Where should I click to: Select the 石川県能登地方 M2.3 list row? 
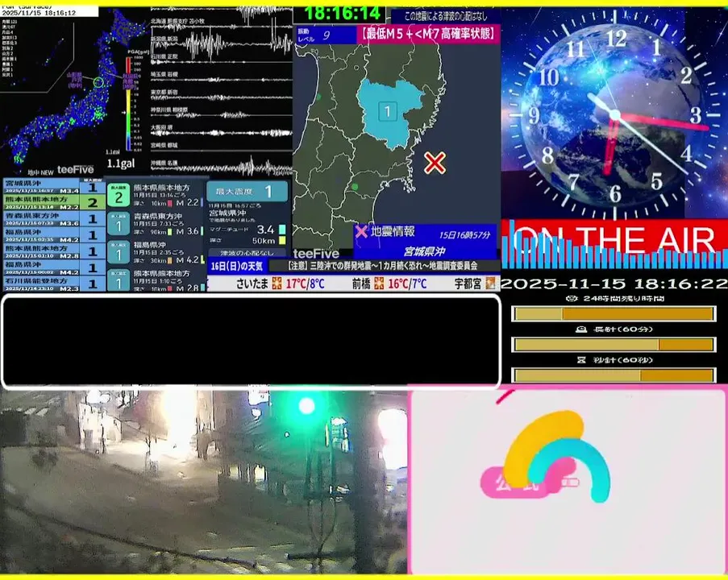(x=54, y=284)
